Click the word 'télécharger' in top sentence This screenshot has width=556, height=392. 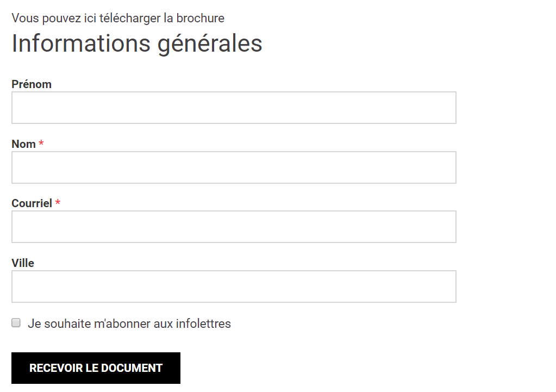(x=129, y=18)
